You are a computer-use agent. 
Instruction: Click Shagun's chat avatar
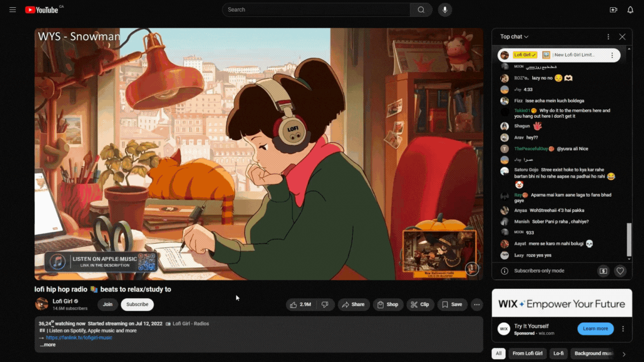click(x=504, y=126)
